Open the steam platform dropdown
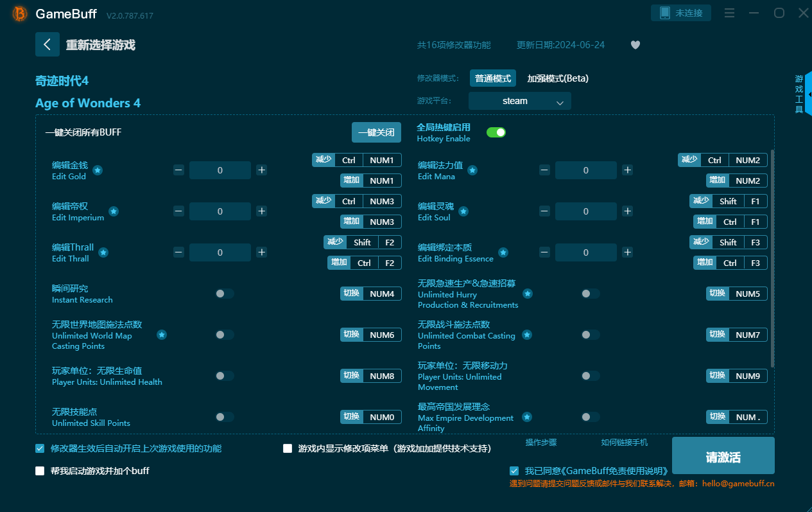The height and width of the screenshot is (512, 812). [x=519, y=101]
